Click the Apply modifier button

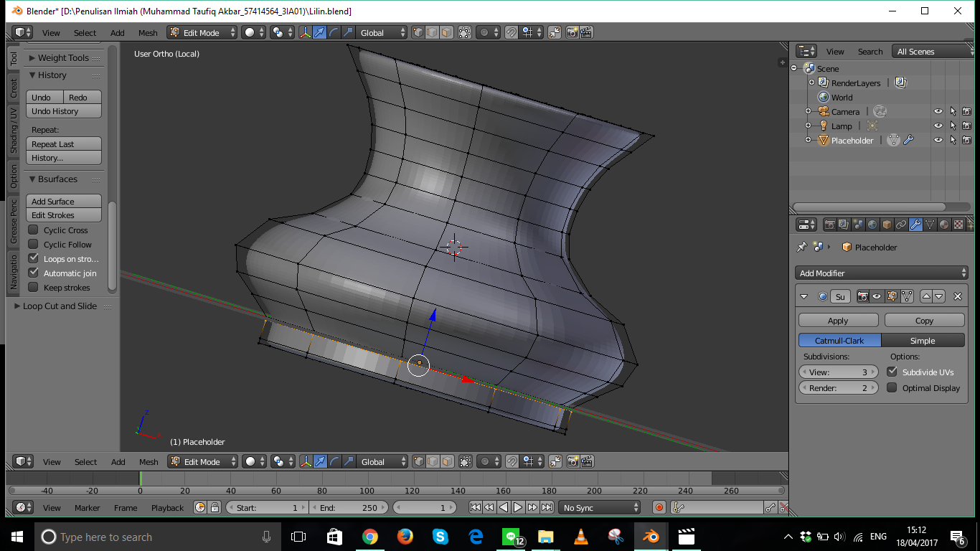(838, 320)
